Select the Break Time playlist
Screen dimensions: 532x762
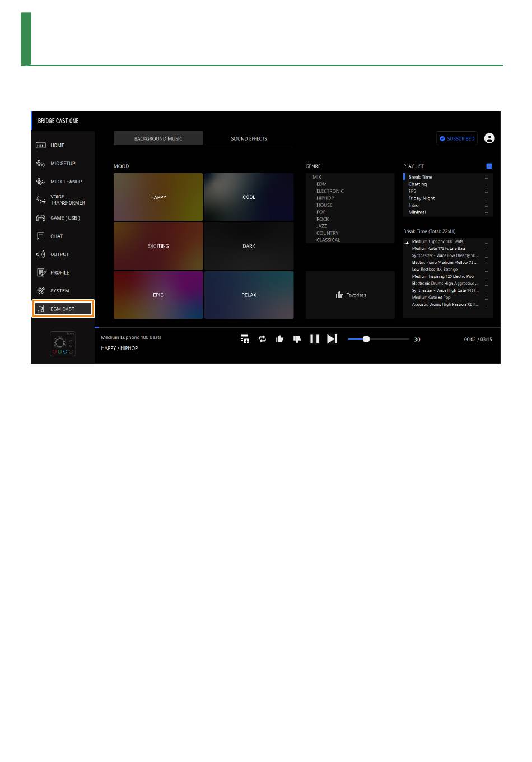coord(420,177)
